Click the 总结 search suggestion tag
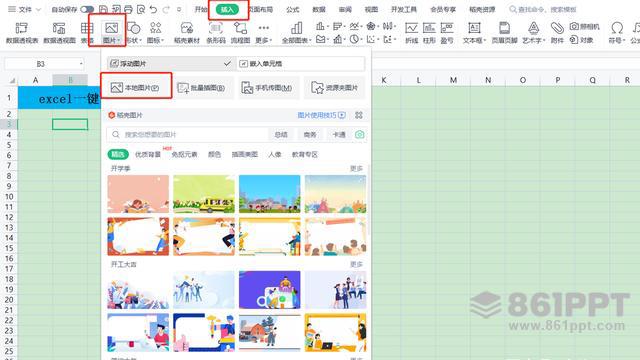 coord(281,134)
